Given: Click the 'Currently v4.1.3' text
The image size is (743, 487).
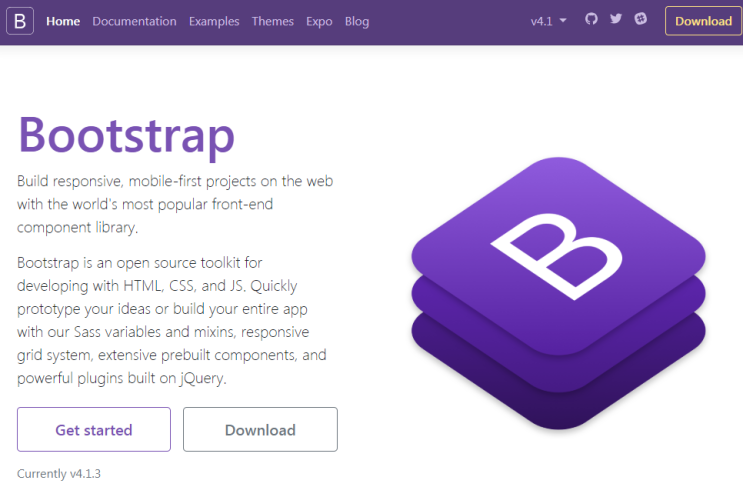Looking at the screenshot, I should click(x=59, y=473).
